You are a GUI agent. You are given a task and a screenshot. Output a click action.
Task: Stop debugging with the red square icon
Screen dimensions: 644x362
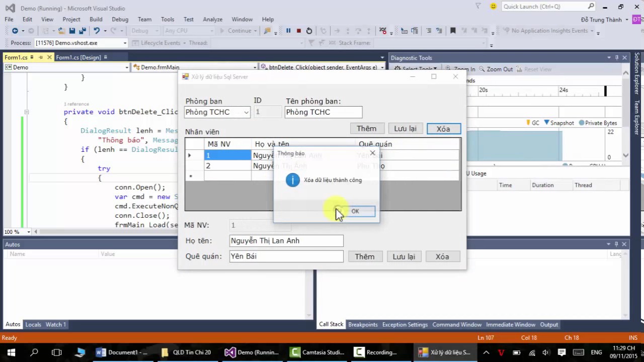(299, 31)
